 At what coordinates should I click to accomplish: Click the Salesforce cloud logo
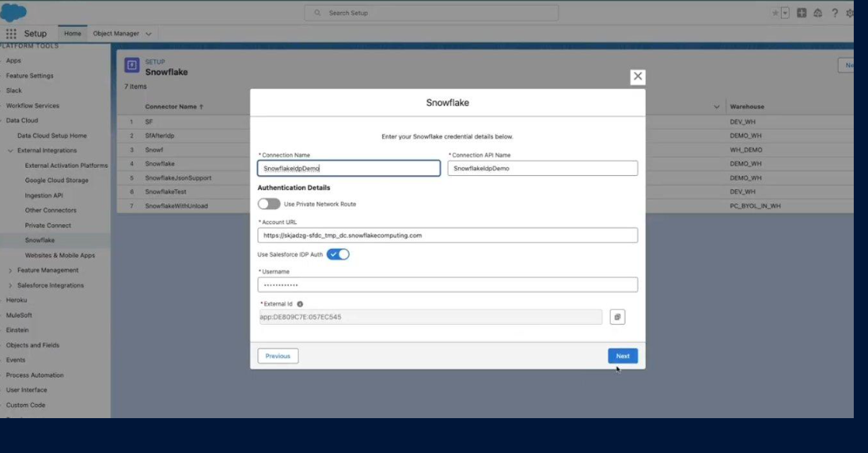click(x=13, y=12)
